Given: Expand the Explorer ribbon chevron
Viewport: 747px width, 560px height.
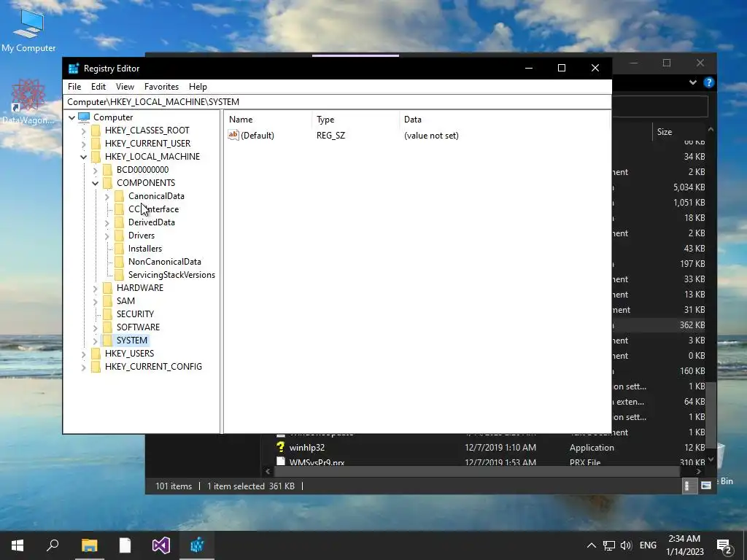Looking at the screenshot, I should (x=693, y=82).
